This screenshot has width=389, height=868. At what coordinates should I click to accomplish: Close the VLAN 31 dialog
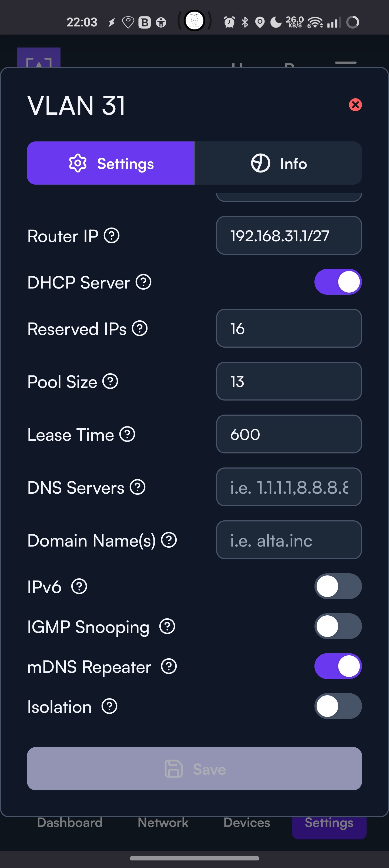coord(355,105)
